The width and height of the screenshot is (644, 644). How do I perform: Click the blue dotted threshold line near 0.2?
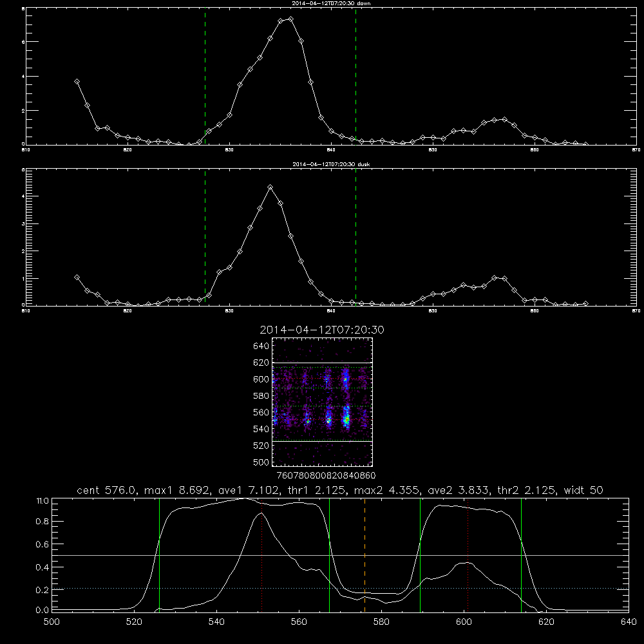[341, 589]
